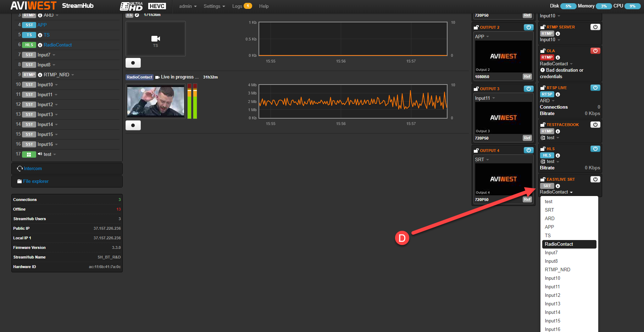Open the admin dropdown menu
The height and width of the screenshot is (332, 644).
point(188,6)
